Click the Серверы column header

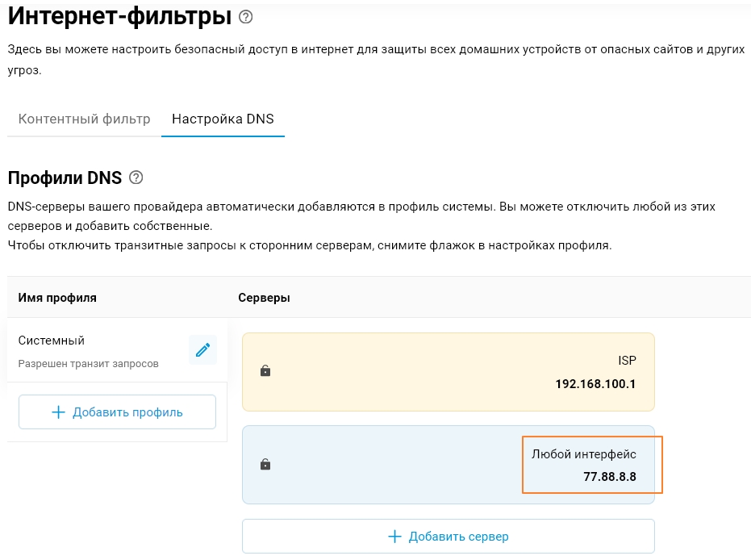(x=264, y=298)
